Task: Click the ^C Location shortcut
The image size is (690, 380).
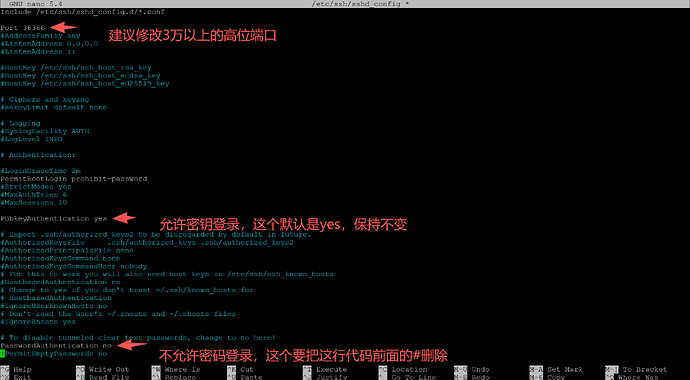Action: [403, 369]
